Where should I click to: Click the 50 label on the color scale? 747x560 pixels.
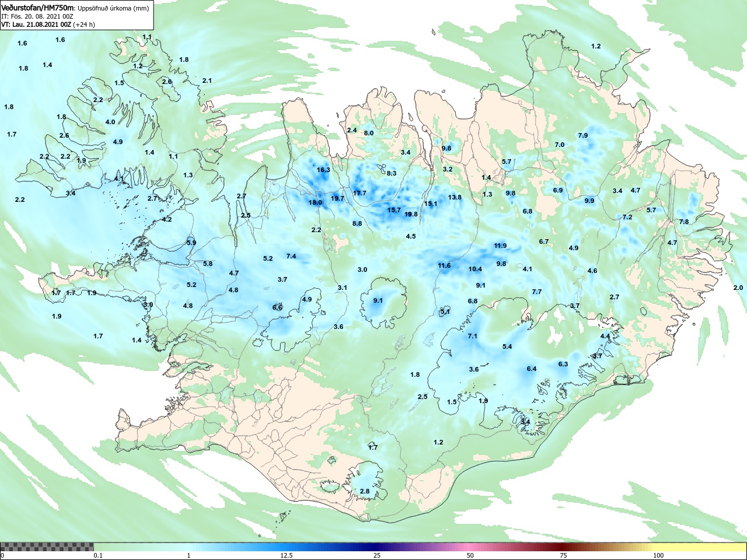coord(470,555)
